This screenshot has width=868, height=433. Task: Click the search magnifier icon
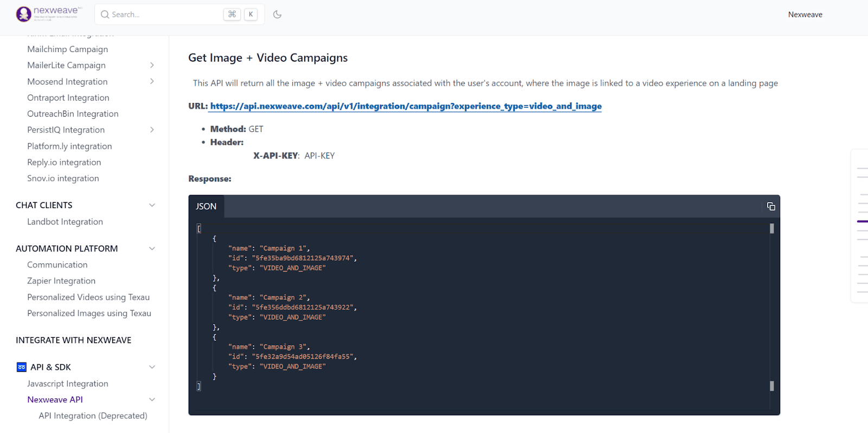105,15
